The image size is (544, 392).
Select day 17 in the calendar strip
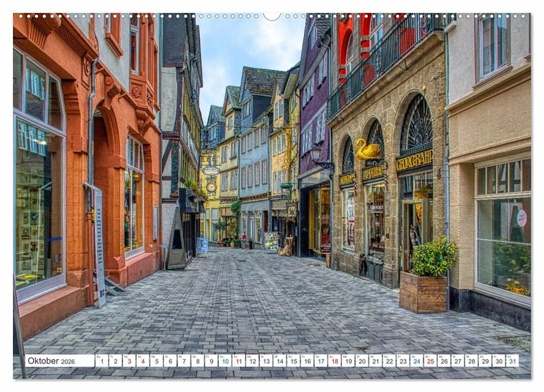[x=320, y=361]
